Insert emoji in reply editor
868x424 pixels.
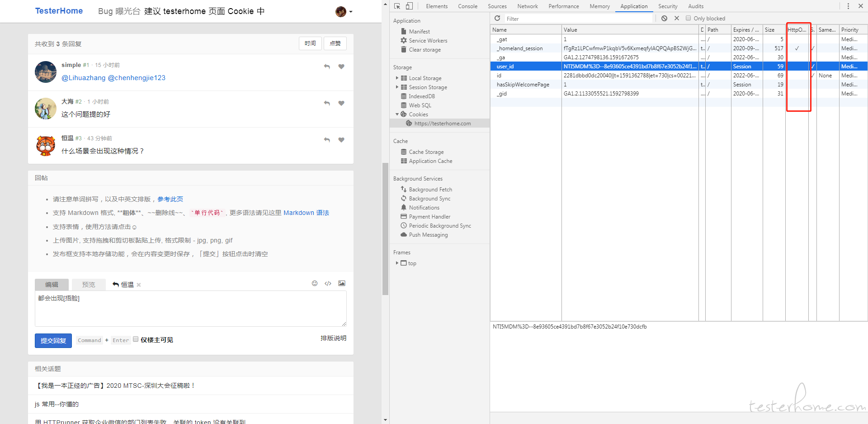[x=315, y=283]
